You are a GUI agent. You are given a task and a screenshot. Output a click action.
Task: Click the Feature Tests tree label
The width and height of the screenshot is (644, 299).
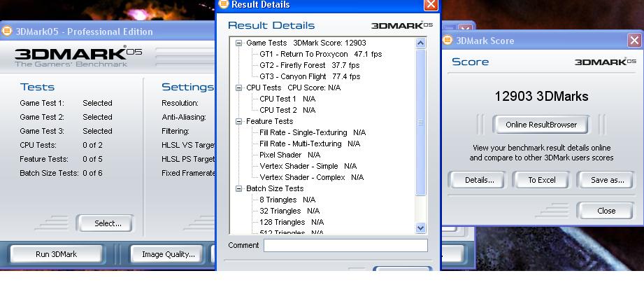click(269, 121)
